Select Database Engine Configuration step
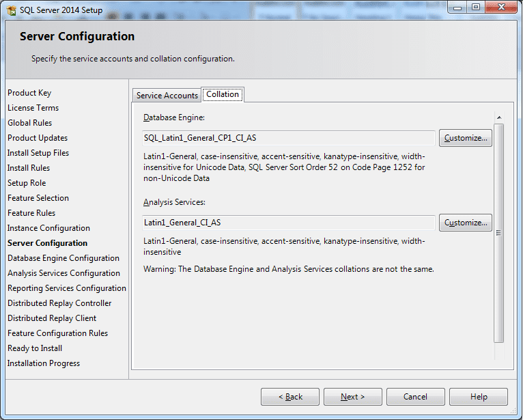 (63, 258)
